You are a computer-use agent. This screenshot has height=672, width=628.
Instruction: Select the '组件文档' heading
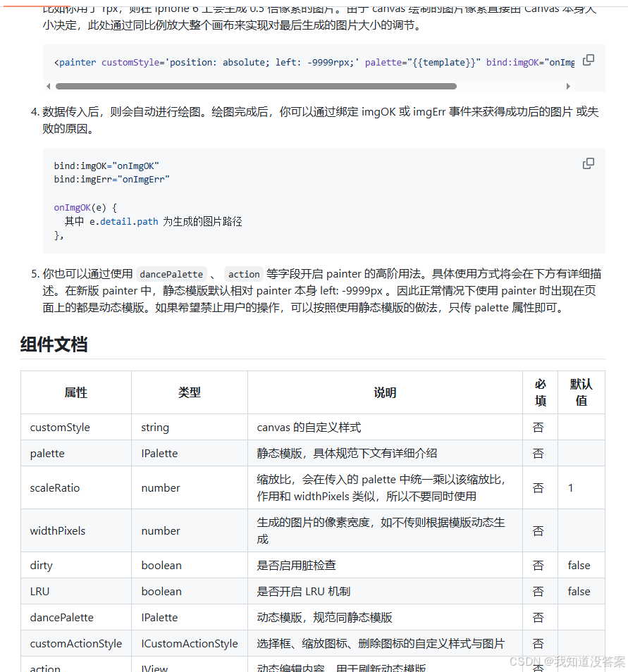54,344
